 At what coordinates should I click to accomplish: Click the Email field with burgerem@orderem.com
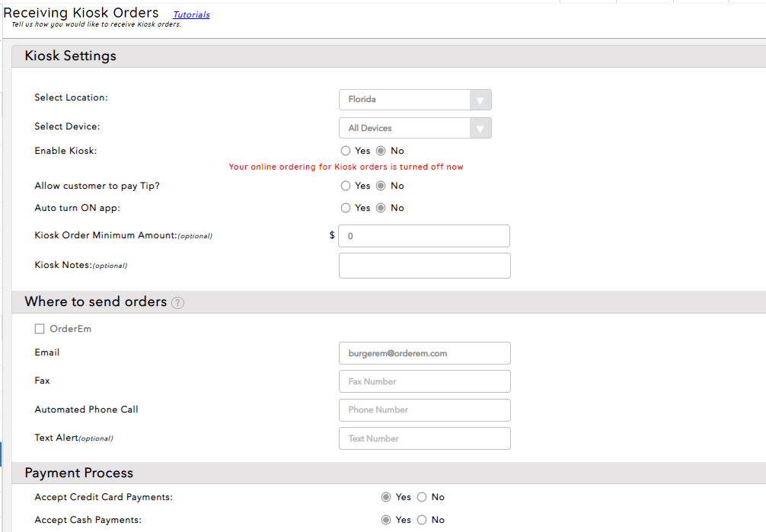click(x=424, y=353)
